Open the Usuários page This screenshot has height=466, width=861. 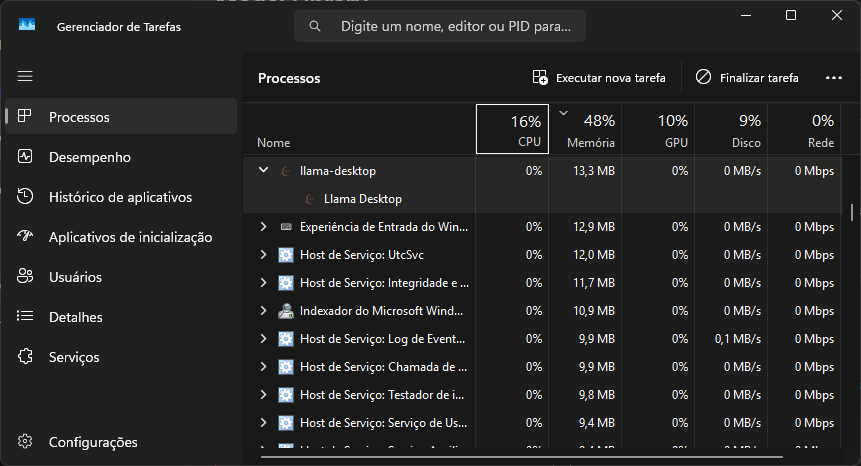pyautogui.click(x=121, y=277)
